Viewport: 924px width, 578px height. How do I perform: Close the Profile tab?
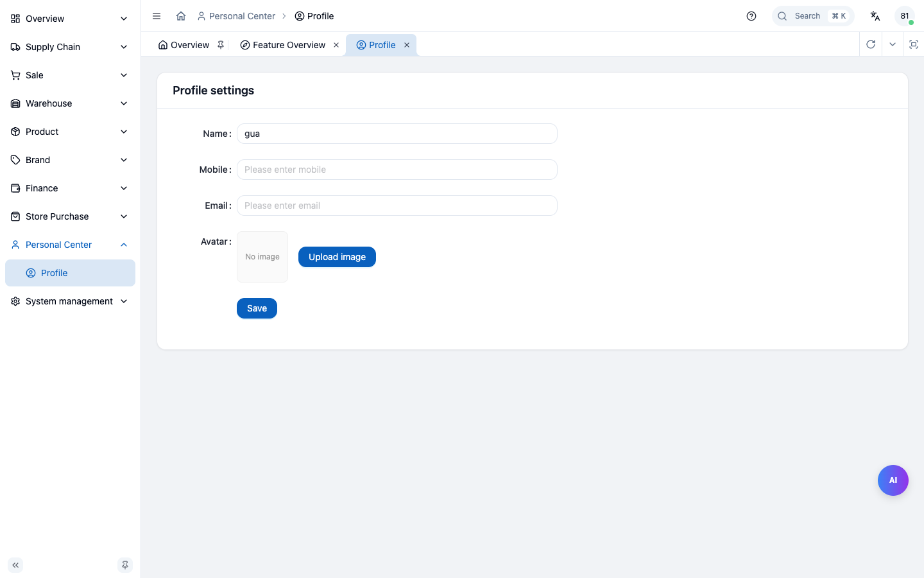pos(407,45)
